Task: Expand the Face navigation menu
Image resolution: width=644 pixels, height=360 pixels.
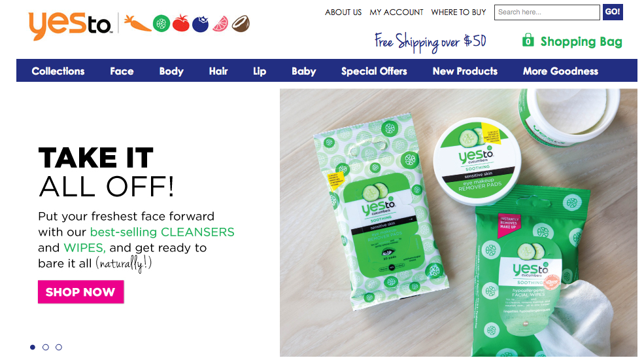Action: tap(122, 71)
